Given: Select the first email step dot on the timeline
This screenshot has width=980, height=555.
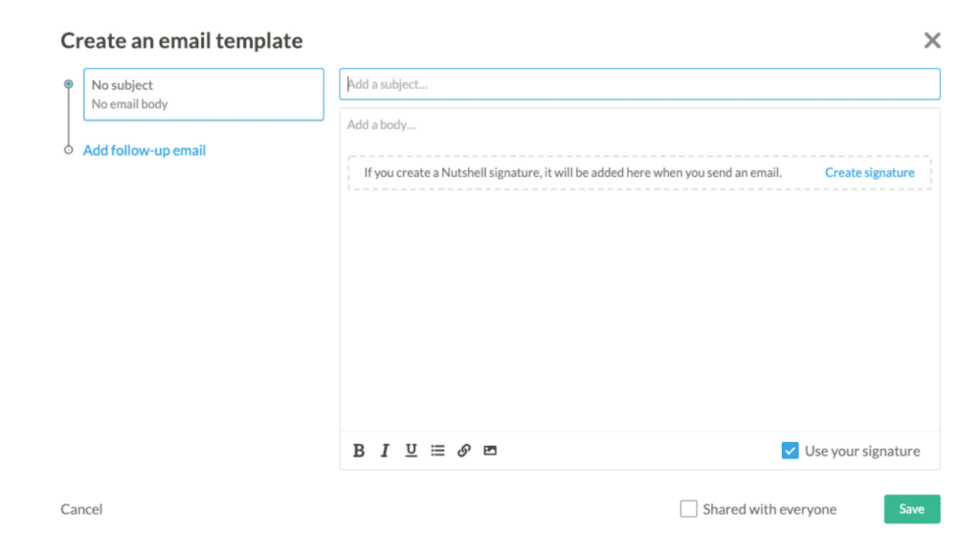Looking at the screenshot, I should point(68,83).
